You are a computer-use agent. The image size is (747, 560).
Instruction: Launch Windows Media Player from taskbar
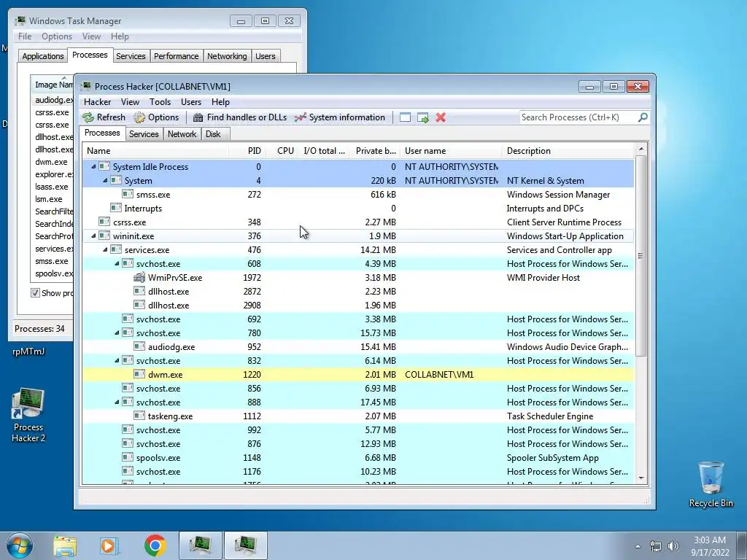(x=109, y=545)
